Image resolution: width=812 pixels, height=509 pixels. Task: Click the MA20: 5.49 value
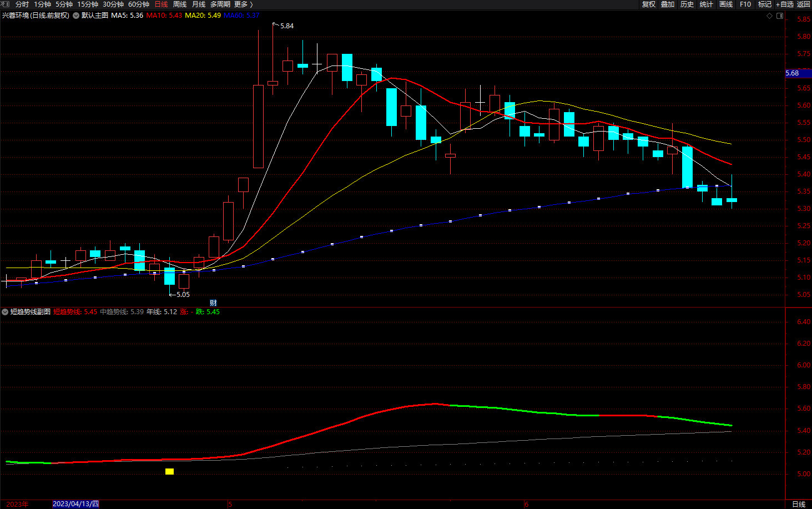click(203, 16)
